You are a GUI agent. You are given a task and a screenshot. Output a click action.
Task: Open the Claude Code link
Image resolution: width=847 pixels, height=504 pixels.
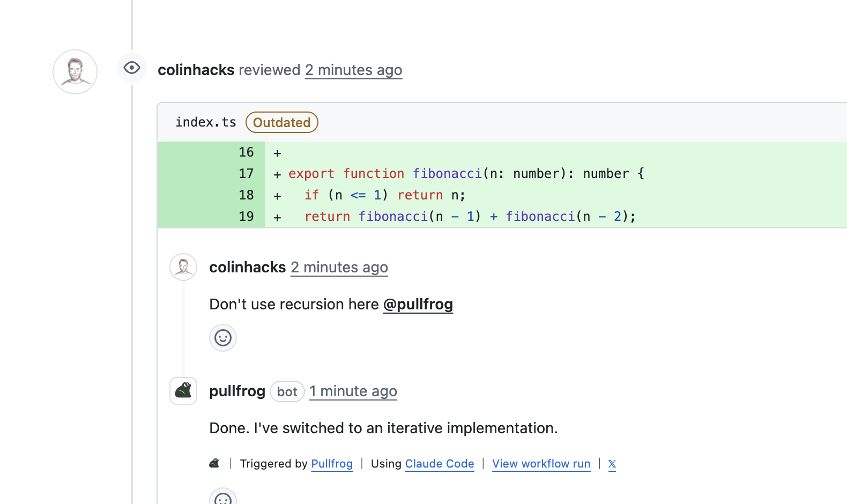pos(439,464)
